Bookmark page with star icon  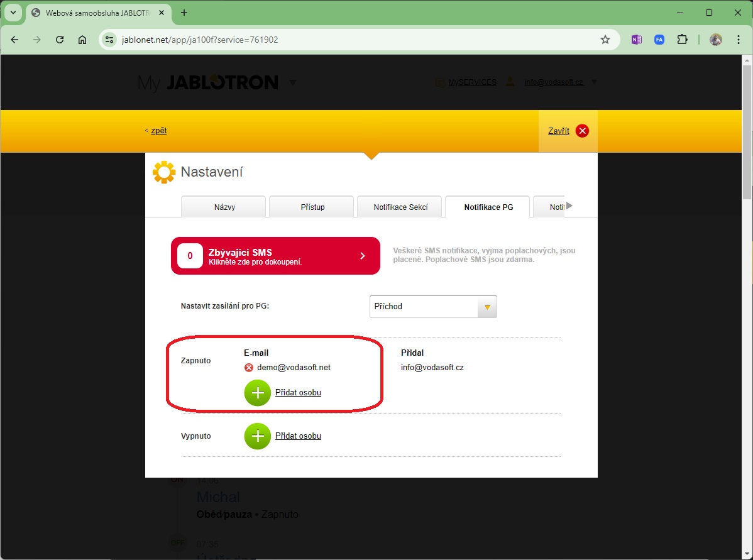[x=605, y=40]
